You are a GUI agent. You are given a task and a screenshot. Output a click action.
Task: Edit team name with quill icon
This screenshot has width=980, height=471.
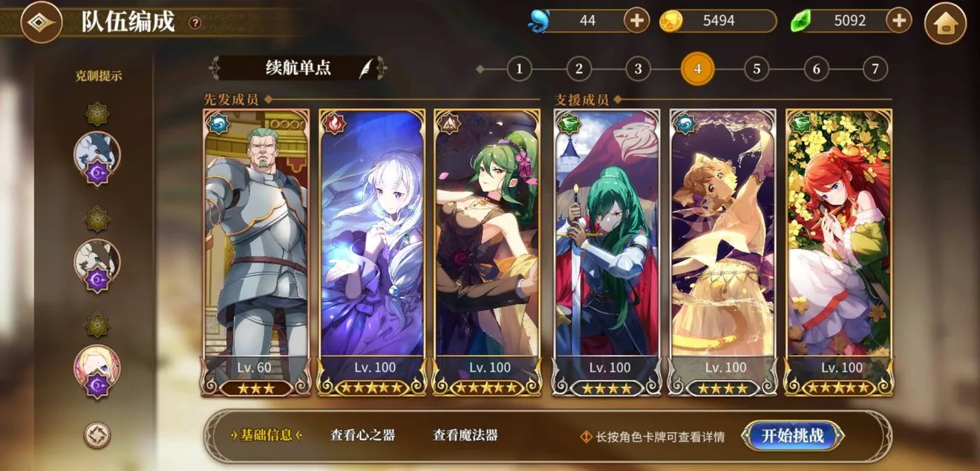[x=367, y=68]
